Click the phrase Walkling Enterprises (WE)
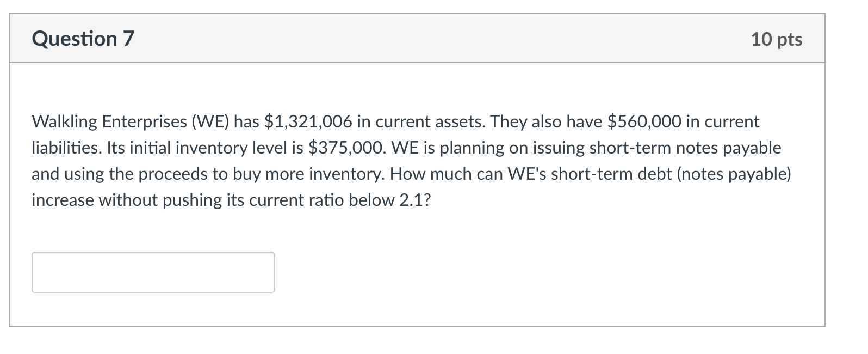868x354 pixels. tap(127, 121)
